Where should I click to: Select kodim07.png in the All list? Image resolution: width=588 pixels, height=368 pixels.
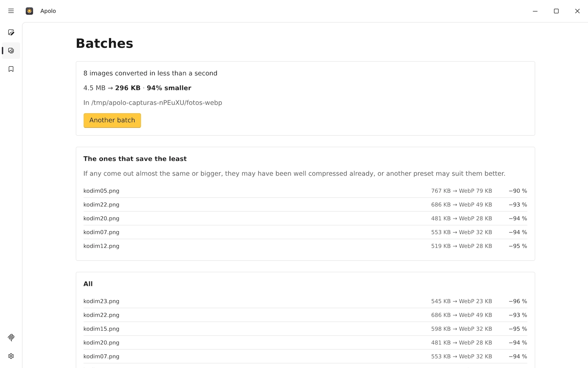[102, 356]
